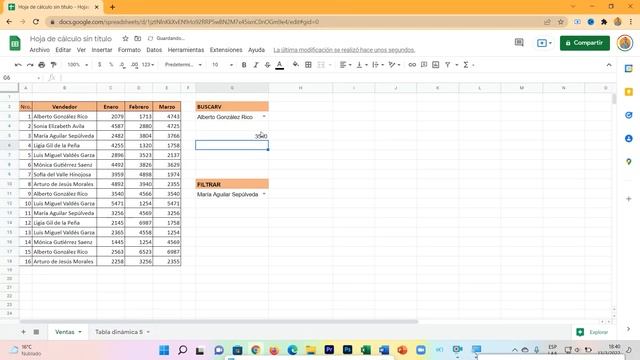The width and height of the screenshot is (640, 360).
Task: Move document with folder icon
Action: (x=138, y=38)
